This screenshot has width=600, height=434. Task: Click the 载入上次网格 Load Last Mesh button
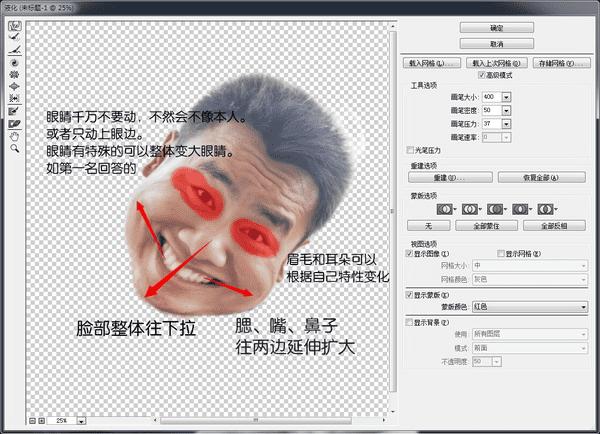pyautogui.click(x=497, y=63)
